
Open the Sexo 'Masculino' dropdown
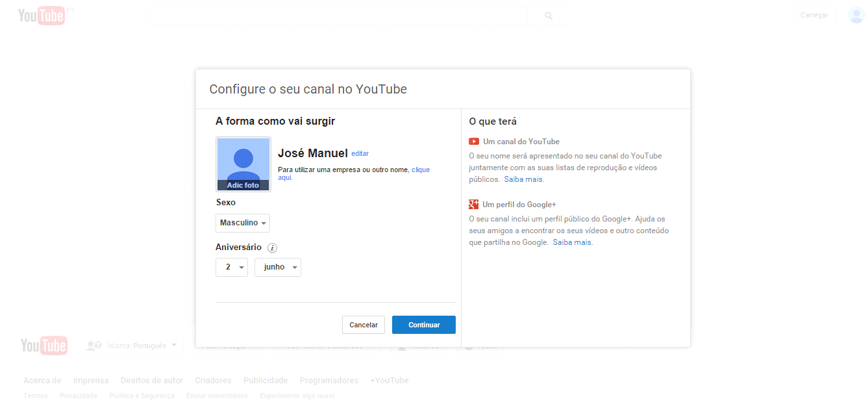coord(243,223)
